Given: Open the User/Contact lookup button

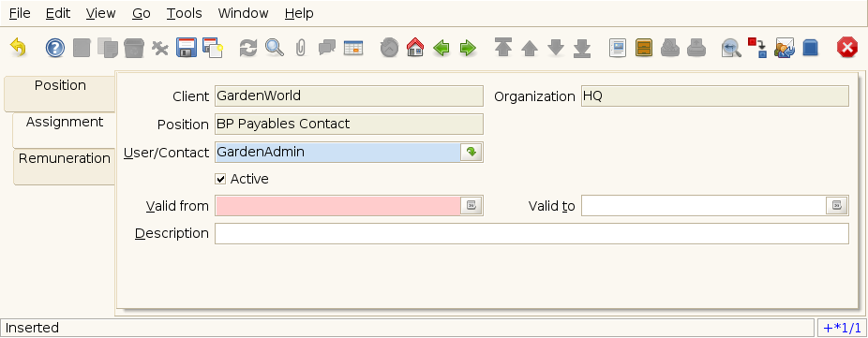Looking at the screenshot, I should [471, 152].
